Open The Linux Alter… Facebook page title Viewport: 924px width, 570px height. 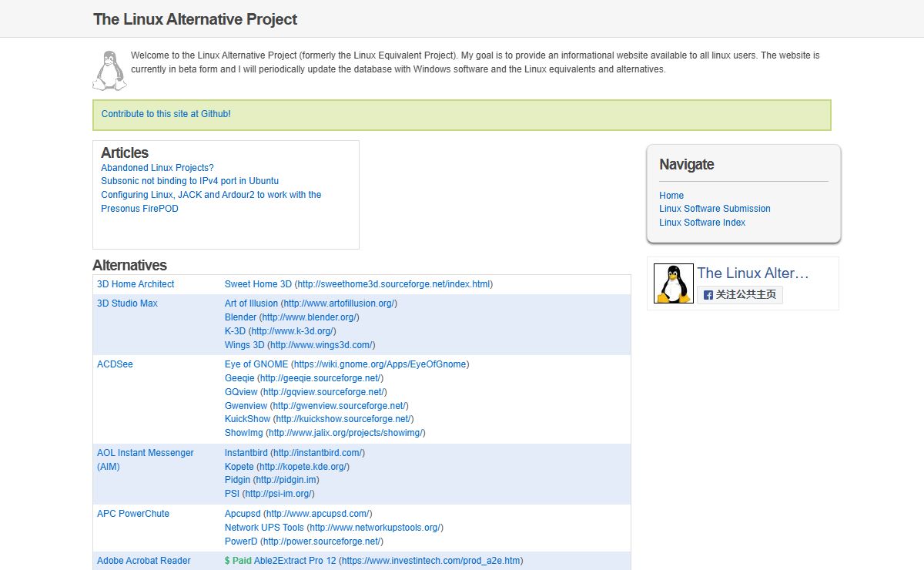(753, 273)
